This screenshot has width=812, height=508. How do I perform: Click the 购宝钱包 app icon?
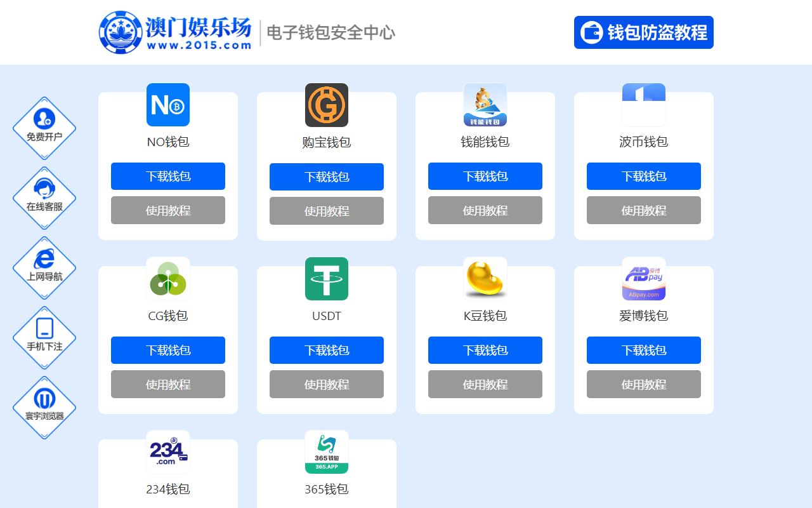[x=327, y=105]
